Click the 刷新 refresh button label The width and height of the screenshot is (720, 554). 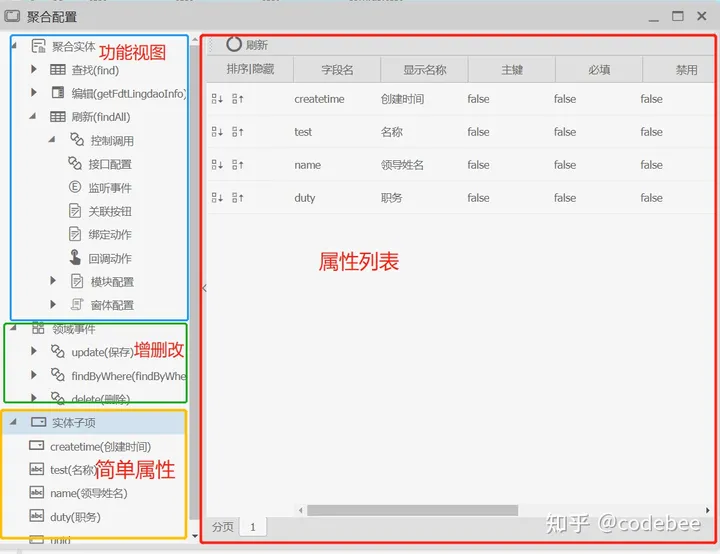point(257,45)
